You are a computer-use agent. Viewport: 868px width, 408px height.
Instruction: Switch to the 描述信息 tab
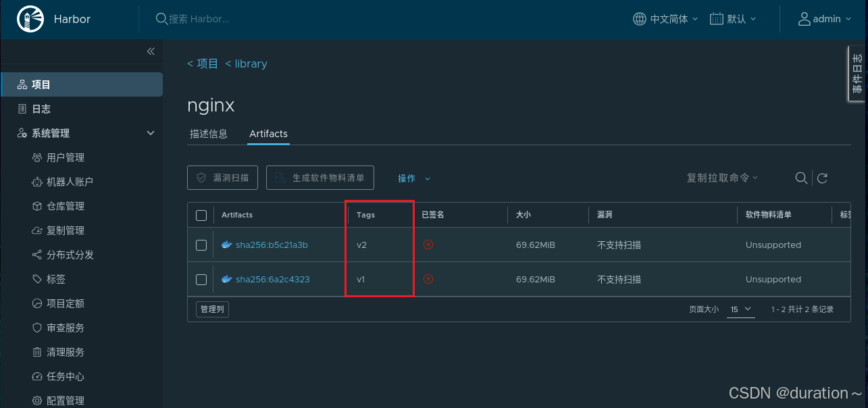click(x=209, y=134)
